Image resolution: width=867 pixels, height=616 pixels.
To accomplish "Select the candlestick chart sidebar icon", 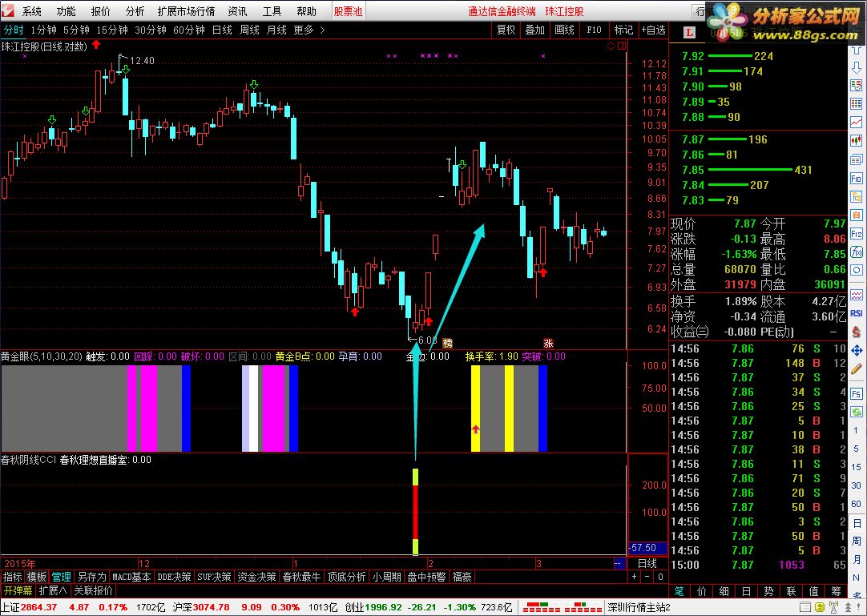I will (856, 140).
